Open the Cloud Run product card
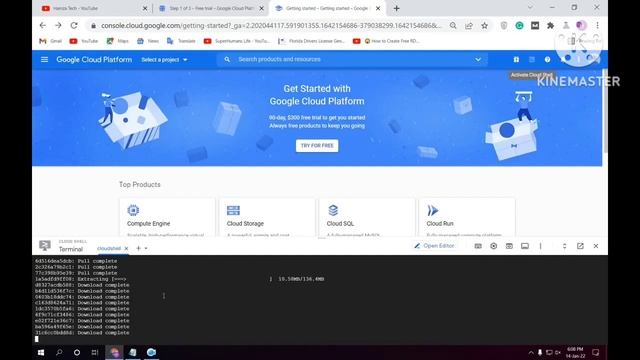Viewport: 640px width, 360px height. [x=467, y=217]
